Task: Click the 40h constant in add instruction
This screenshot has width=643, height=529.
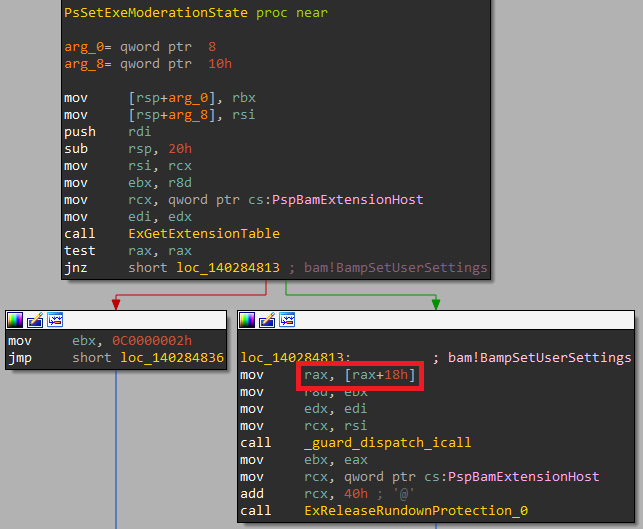Action: click(356, 494)
